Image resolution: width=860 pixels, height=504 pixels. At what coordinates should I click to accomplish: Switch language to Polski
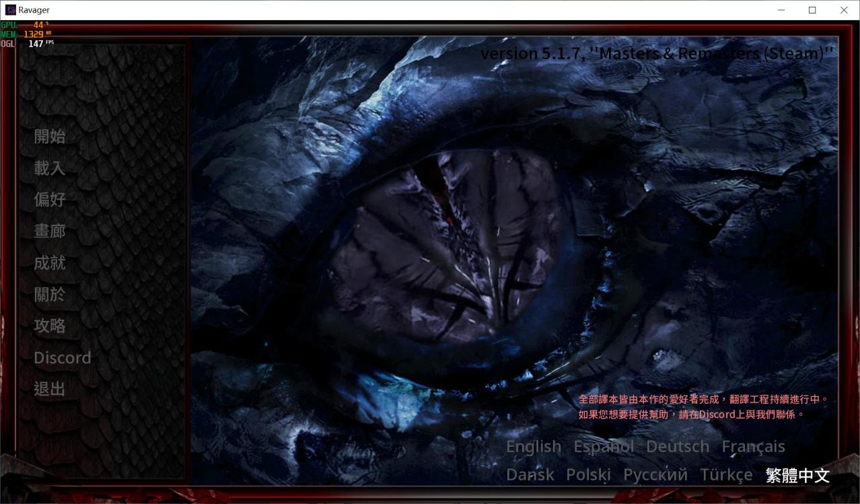click(x=589, y=475)
